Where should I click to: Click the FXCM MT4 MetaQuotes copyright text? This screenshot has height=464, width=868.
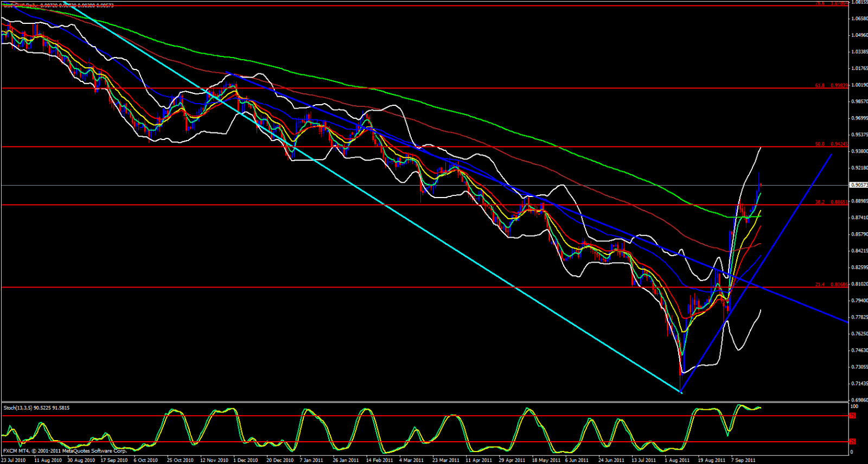point(65,451)
